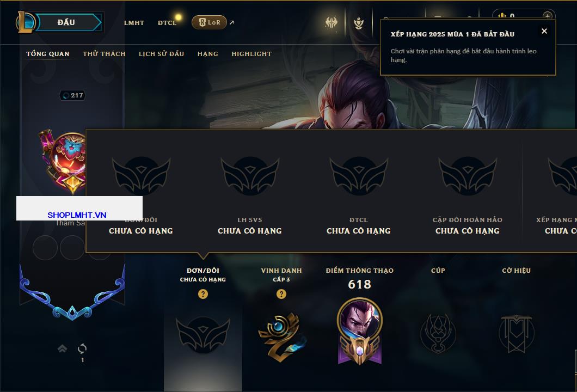Open the LMHT game tab
The height and width of the screenshot is (392, 577).
134,23
